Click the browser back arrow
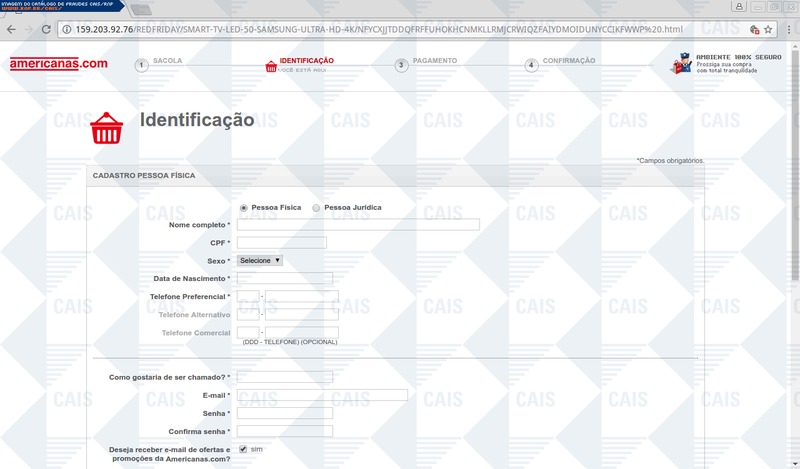Image resolution: width=800 pixels, height=469 pixels. 11,30
